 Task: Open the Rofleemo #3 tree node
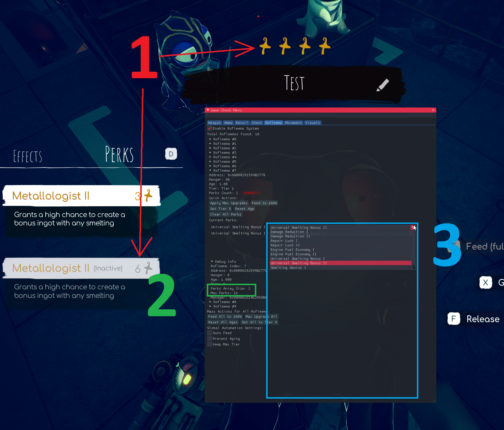tap(210, 153)
